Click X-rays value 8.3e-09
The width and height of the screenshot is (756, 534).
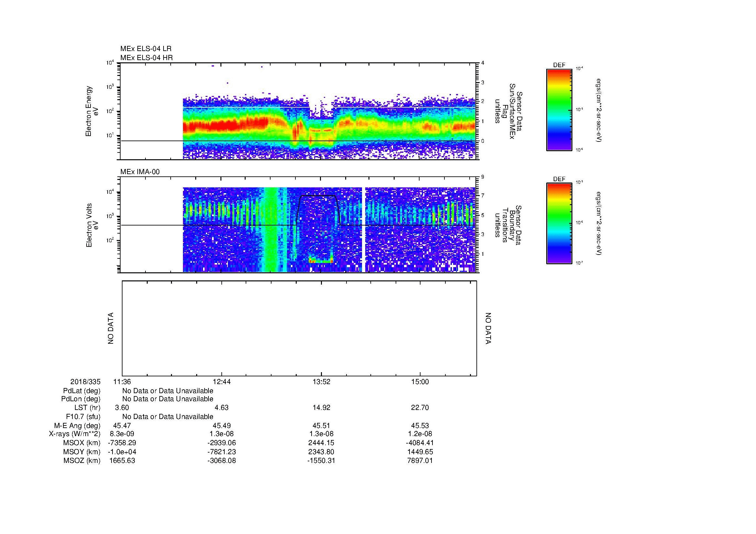[x=122, y=434]
